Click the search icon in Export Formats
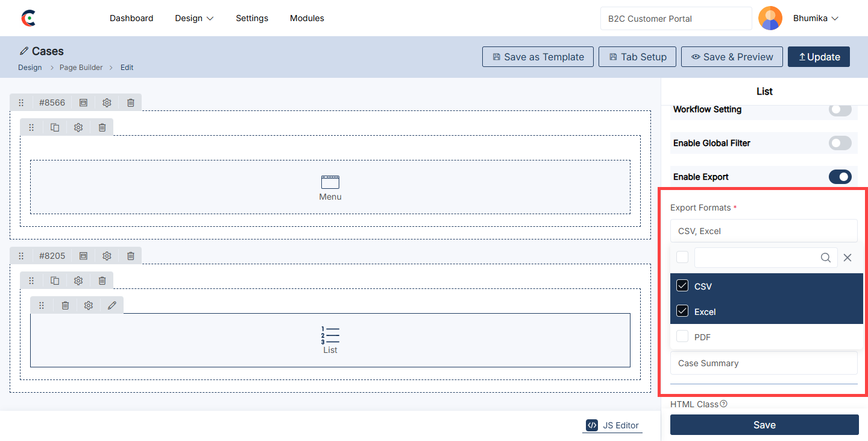The image size is (868, 441). [825, 258]
